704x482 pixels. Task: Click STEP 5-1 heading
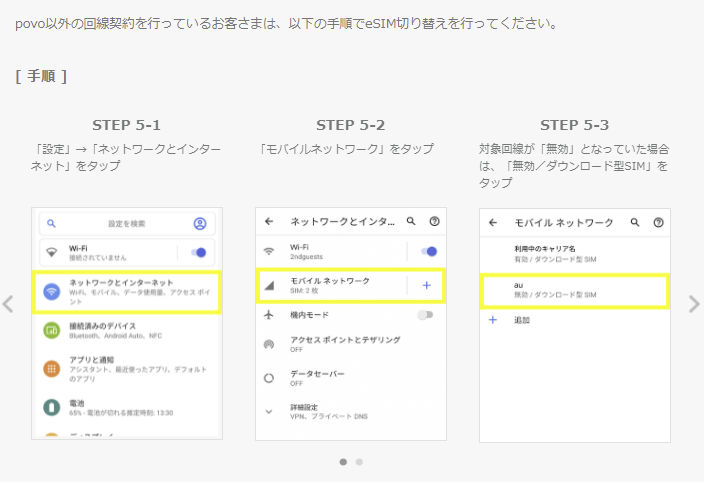pos(126,125)
